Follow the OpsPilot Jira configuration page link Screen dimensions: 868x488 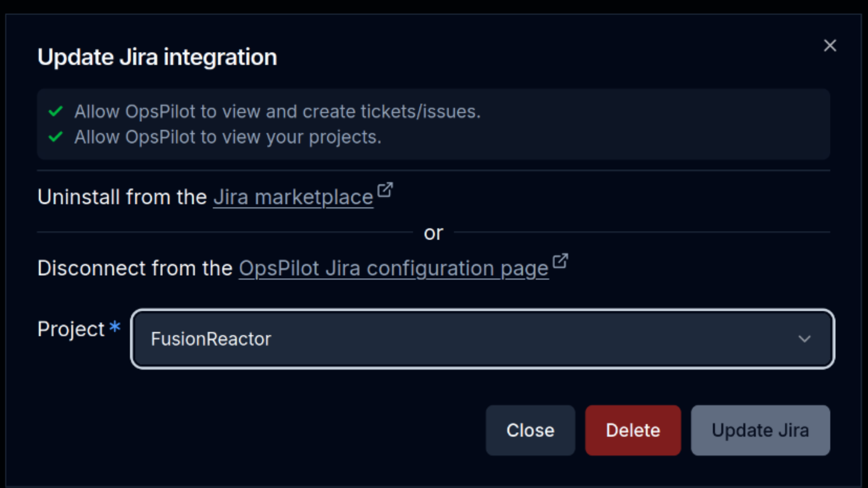coord(394,268)
